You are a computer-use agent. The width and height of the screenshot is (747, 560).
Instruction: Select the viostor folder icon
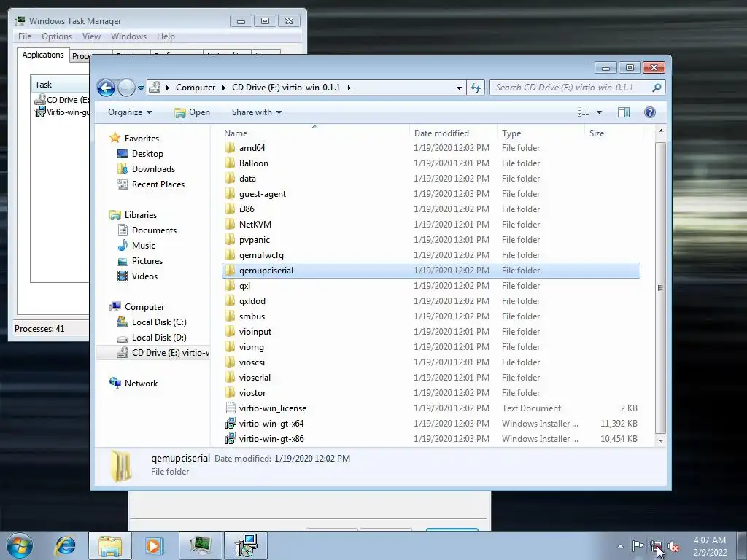tap(230, 393)
